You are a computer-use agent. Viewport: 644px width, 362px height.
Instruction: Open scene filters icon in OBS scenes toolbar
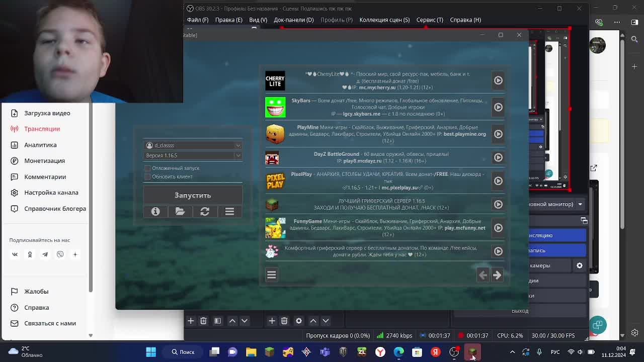click(218, 321)
